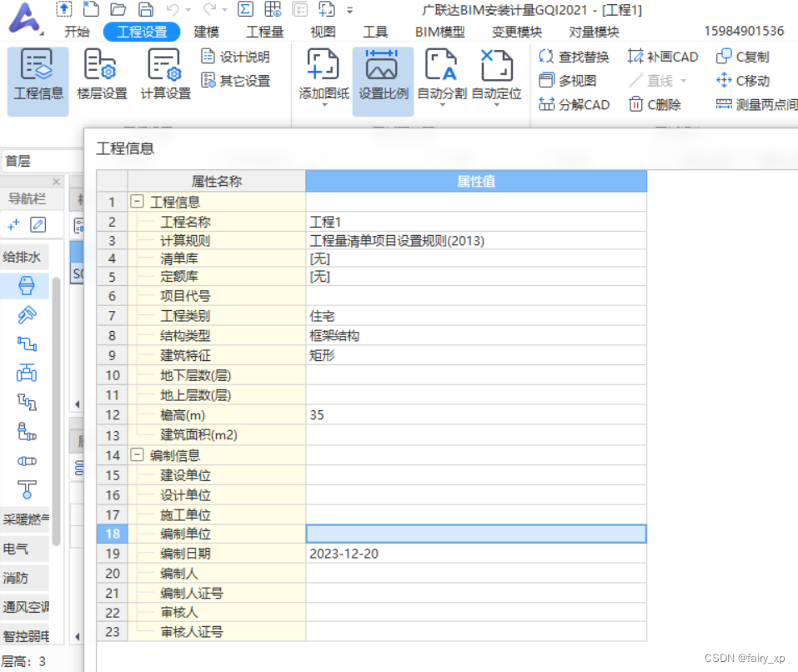Screen dimensions: 798x672
Task: Switch to the 建模 tab
Action: (206, 32)
